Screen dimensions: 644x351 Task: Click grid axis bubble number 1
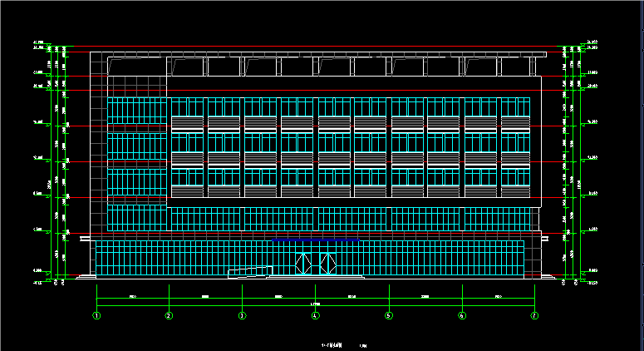[96, 316]
